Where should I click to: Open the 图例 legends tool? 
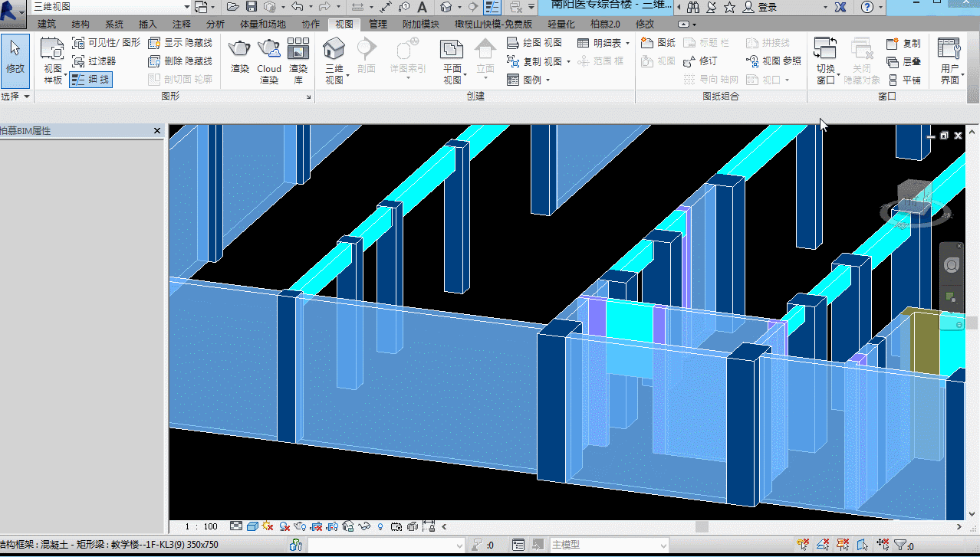(x=528, y=79)
